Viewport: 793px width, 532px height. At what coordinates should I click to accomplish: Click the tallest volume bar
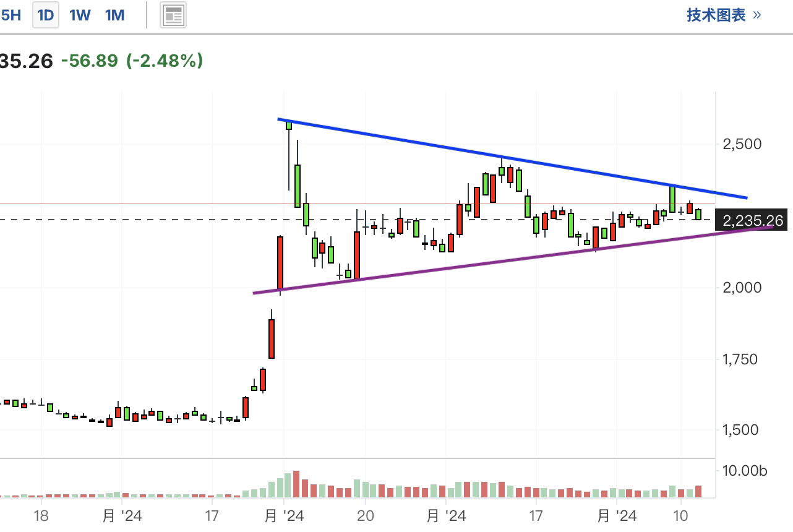coord(296,484)
